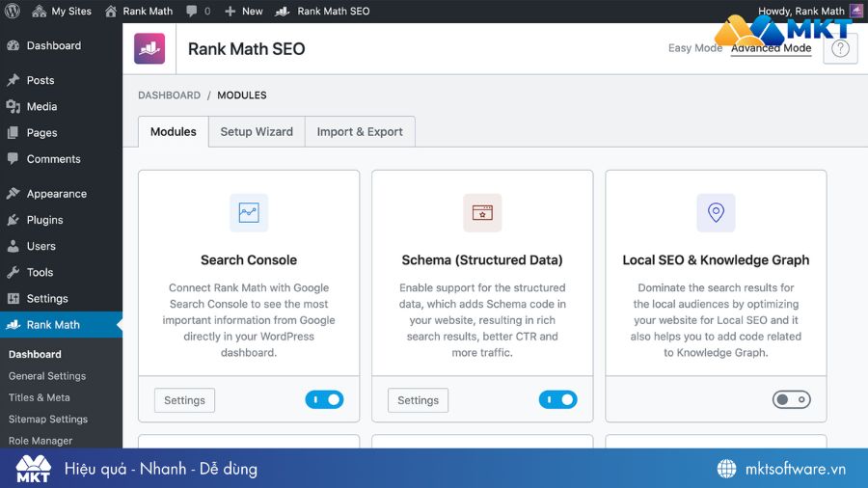
Task: Click the Plugins plug icon
Action: click(14, 220)
